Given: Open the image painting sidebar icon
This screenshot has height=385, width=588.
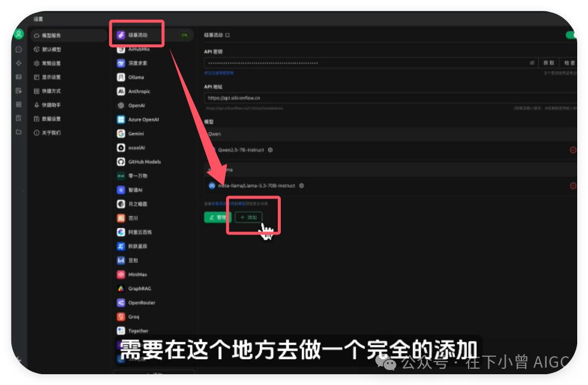Looking at the screenshot, I should coord(19,77).
